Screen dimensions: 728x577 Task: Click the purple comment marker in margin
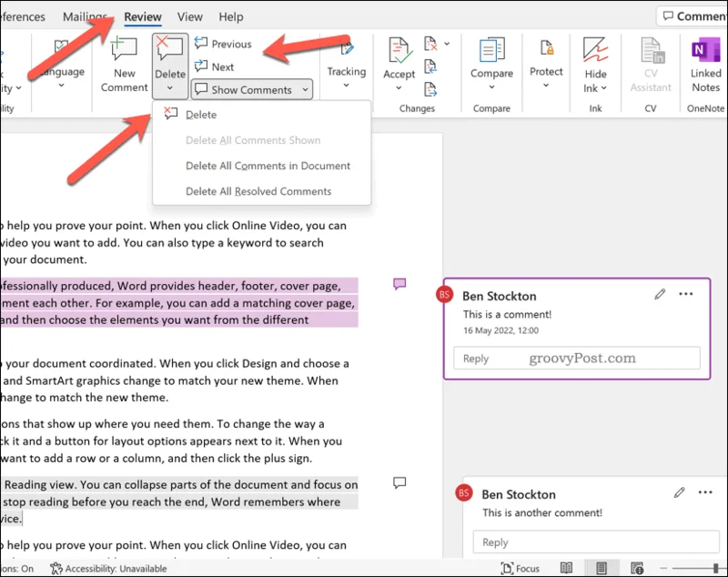(399, 284)
